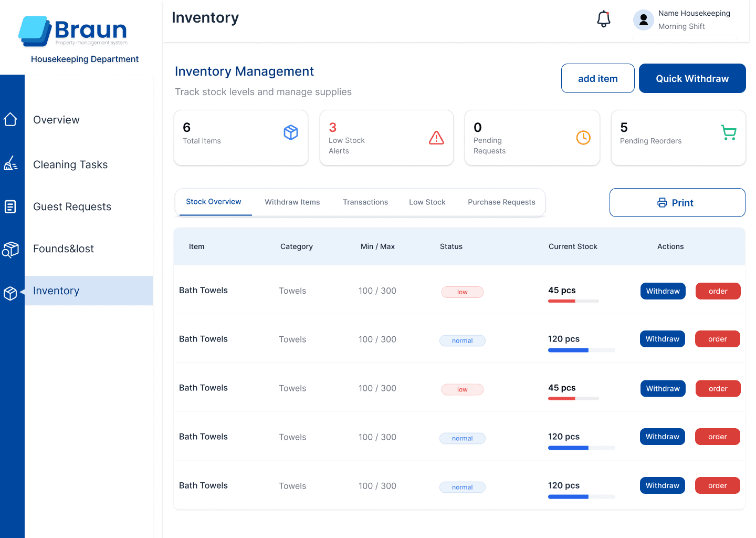This screenshot has width=756, height=538.
Task: Click the add item button
Action: point(598,78)
